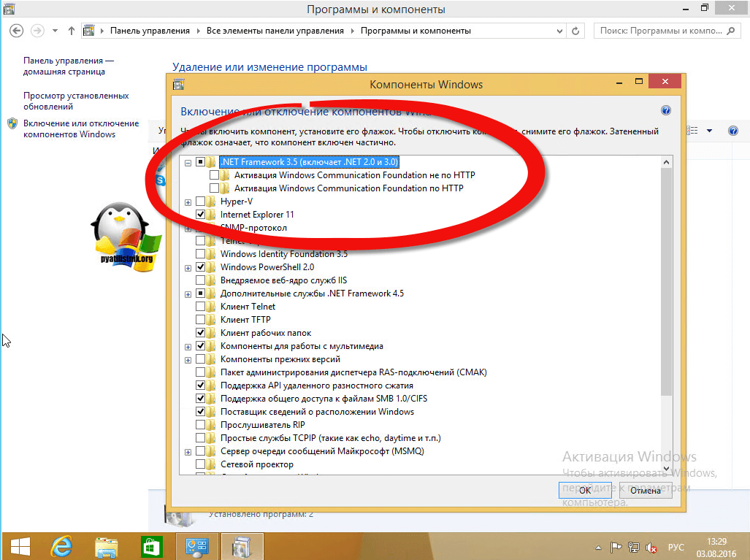Click Панель управления breadcrumb

pyautogui.click(x=150, y=31)
